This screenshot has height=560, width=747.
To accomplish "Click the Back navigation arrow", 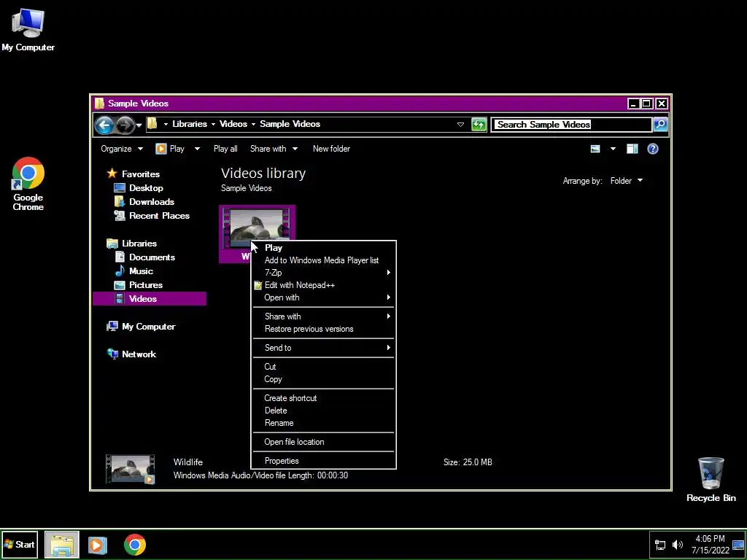I will click(x=104, y=125).
